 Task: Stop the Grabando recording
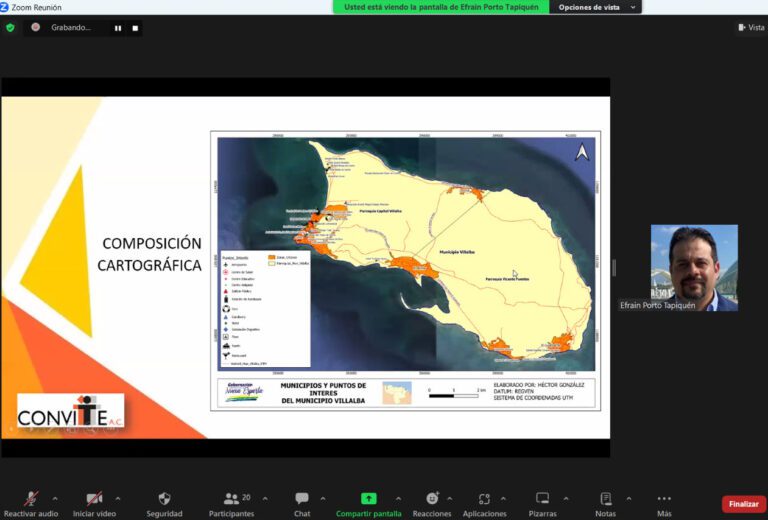click(x=134, y=28)
